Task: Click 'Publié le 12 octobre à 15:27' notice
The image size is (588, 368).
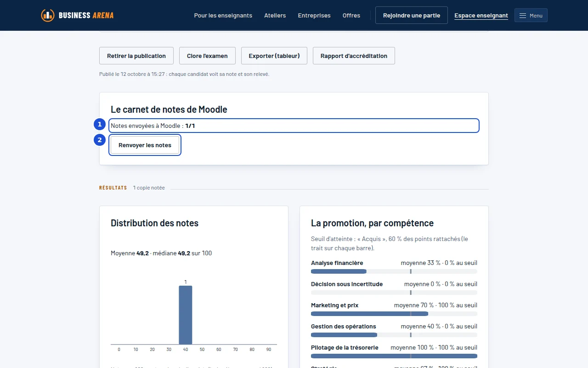Action: (x=184, y=74)
